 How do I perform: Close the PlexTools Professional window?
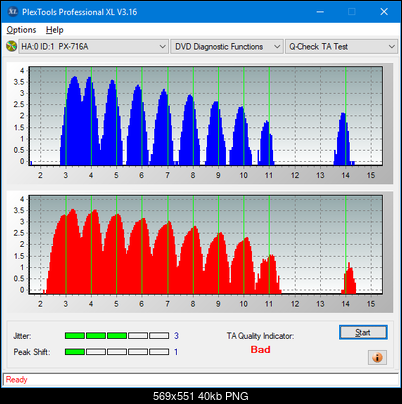(384, 12)
